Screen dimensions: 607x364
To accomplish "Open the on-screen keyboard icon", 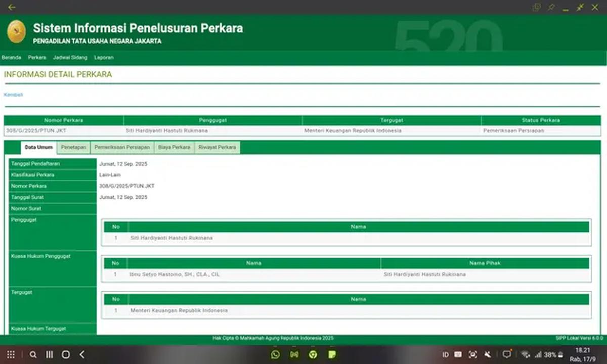I will [x=458, y=355].
